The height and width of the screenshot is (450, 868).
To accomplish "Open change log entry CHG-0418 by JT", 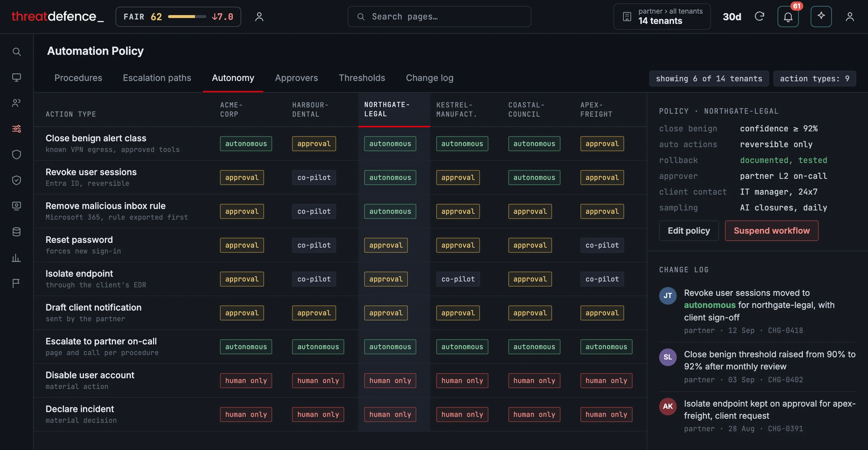I will point(758,311).
